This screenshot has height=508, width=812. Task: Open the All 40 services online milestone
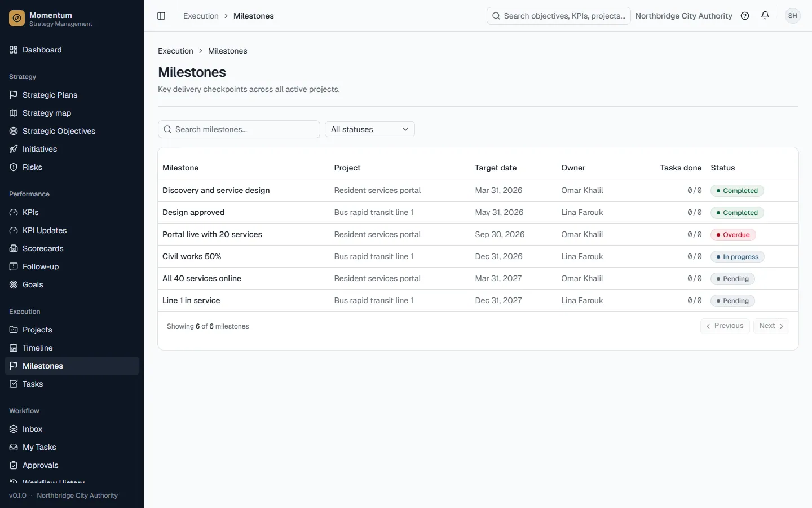click(x=202, y=278)
